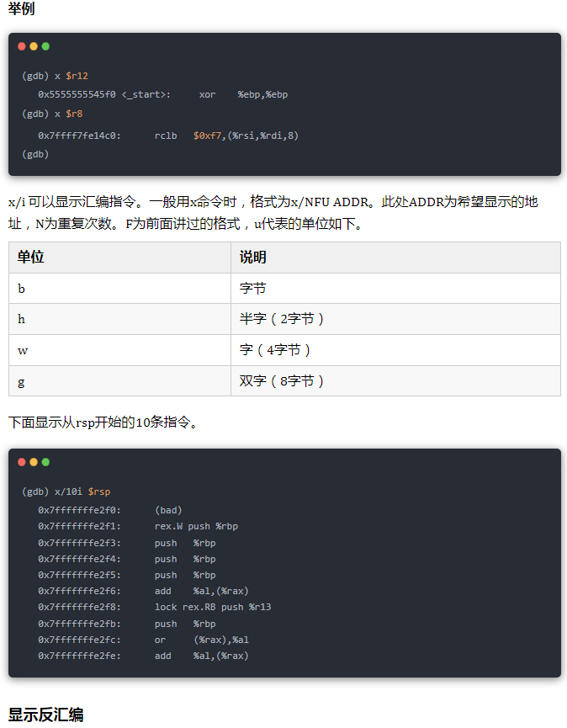Click the 举例 heading

click(x=21, y=8)
